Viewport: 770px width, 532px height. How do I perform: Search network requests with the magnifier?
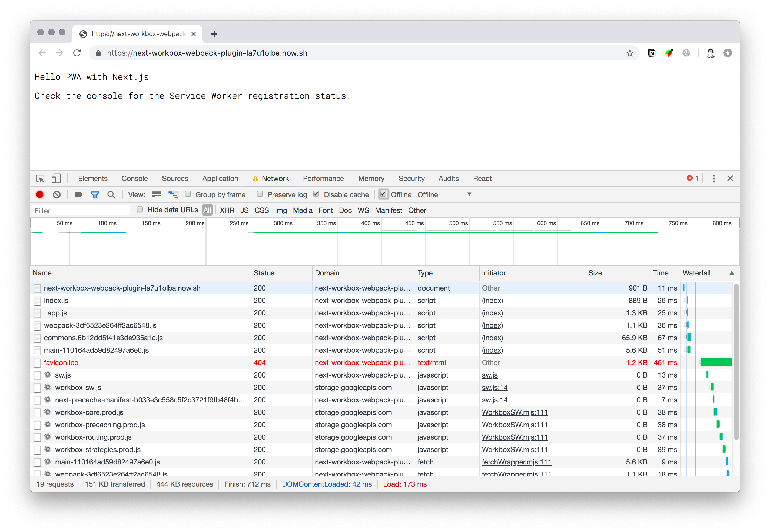point(111,194)
